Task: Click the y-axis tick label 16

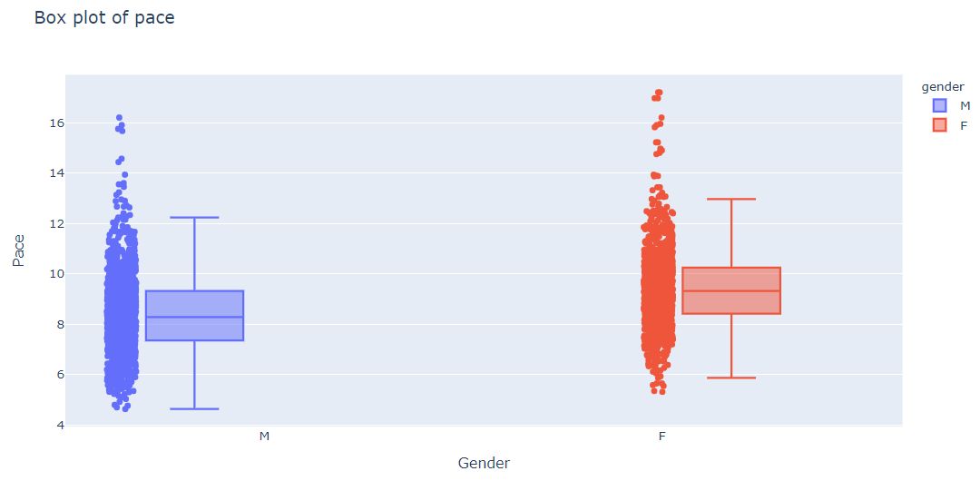Action: pyautogui.click(x=55, y=123)
